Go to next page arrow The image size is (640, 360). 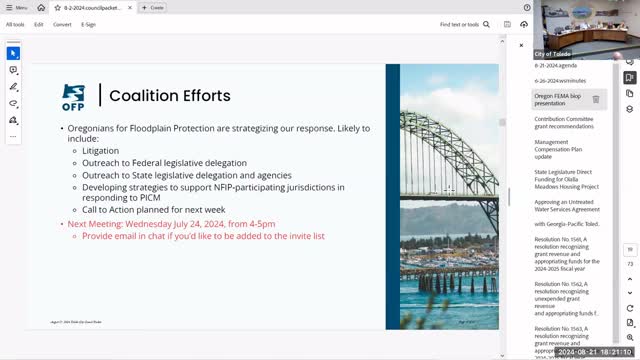[x=630, y=293]
